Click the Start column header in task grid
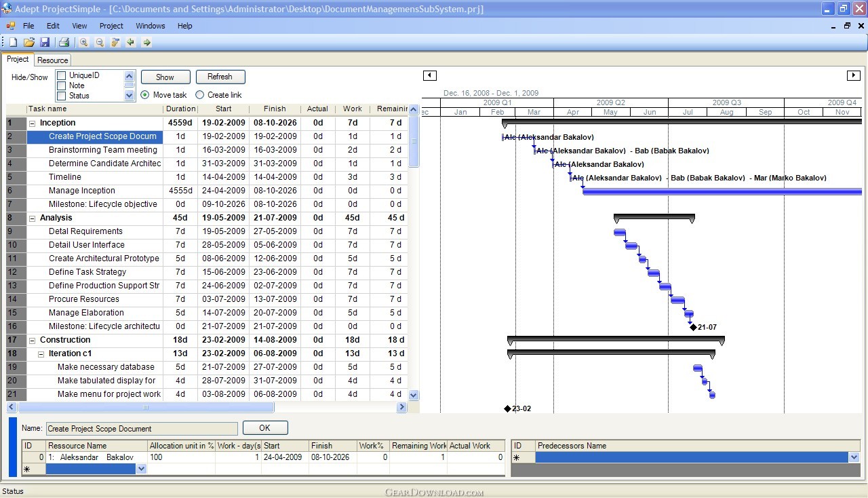 click(x=223, y=109)
